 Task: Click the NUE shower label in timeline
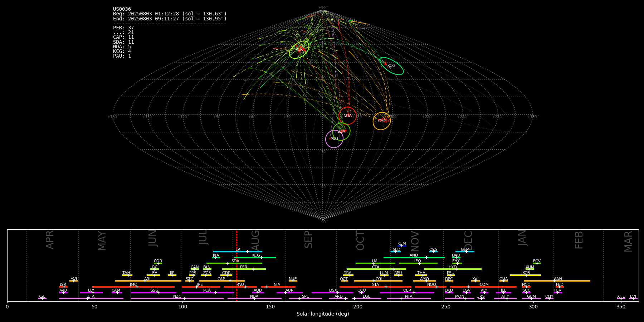click(x=293, y=279)
